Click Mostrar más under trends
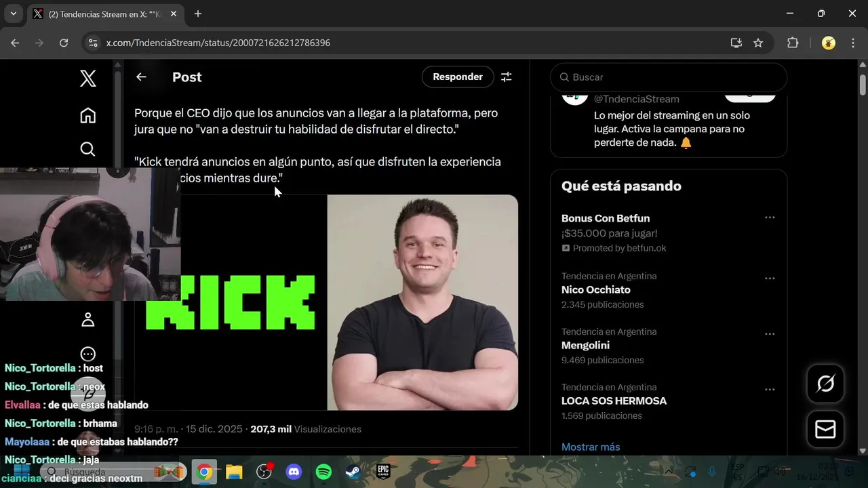868x488 pixels. 591,447
